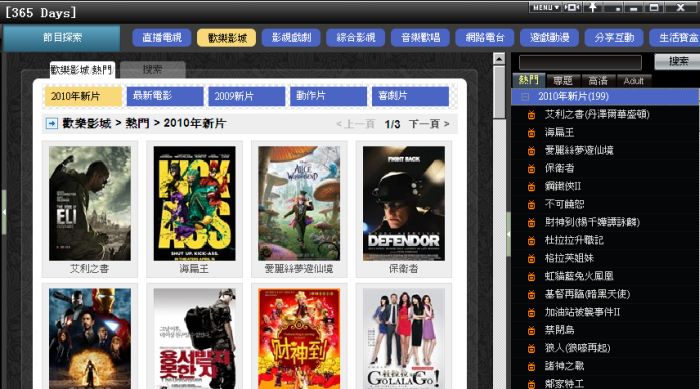Click the arrow icon before 歡樂影城 breadcrumb
The image size is (700, 389).
coord(51,124)
